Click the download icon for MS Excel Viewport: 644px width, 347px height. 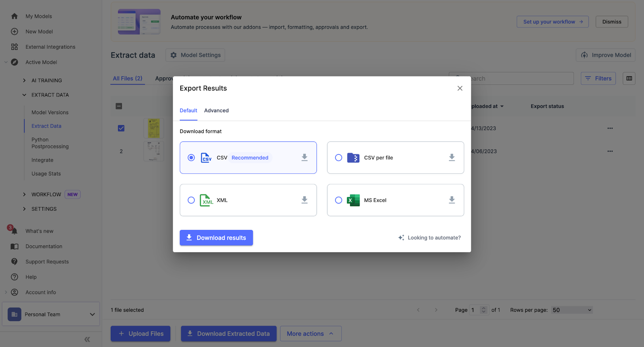452,200
